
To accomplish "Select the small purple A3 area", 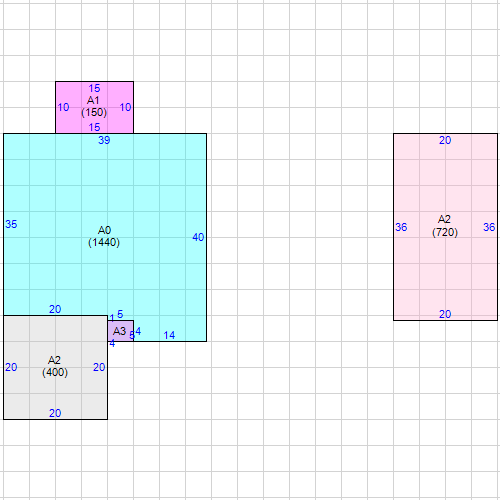I will pyautogui.click(x=120, y=331).
